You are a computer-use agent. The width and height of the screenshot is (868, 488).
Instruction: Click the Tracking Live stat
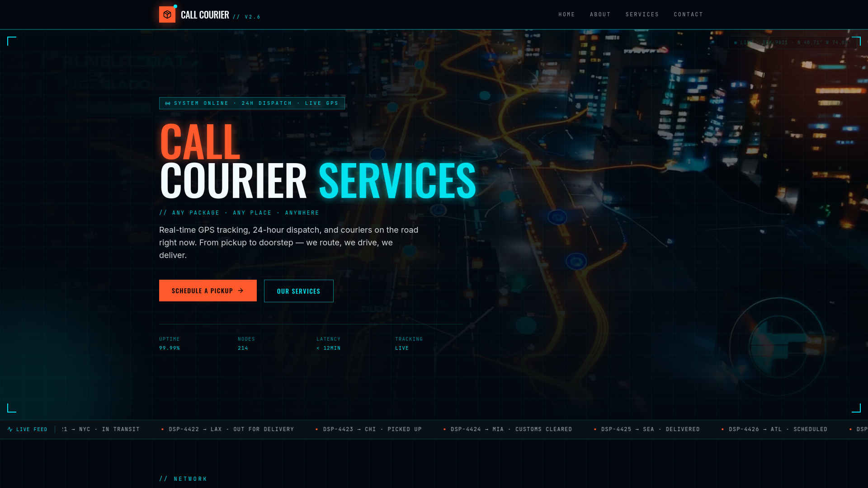click(x=409, y=343)
